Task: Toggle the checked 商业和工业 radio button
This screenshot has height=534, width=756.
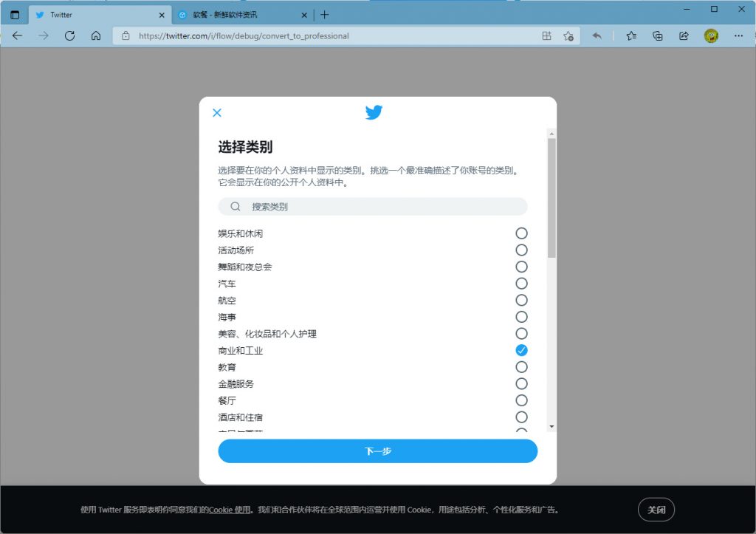Action: click(521, 350)
